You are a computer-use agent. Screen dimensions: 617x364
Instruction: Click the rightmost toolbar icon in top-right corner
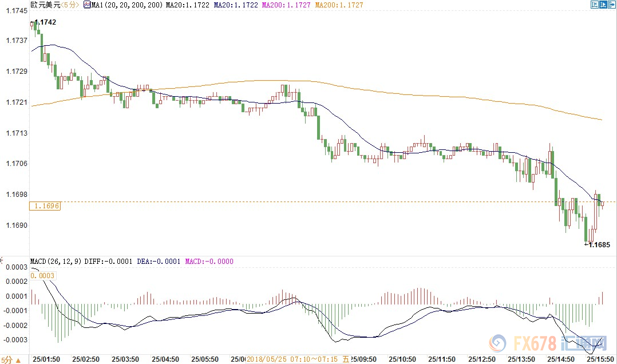tap(611, 5)
